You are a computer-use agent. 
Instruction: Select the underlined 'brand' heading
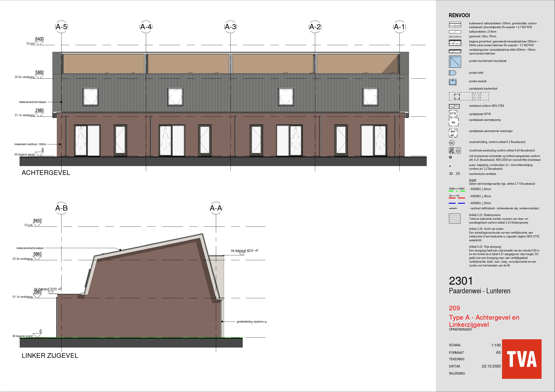pyautogui.click(x=472, y=180)
